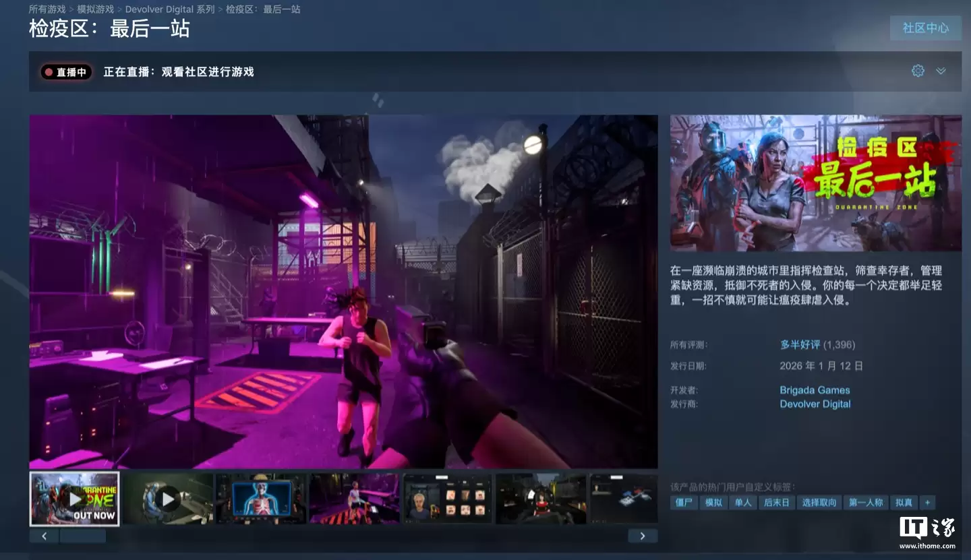Select the 第一人称 first-person tag
971x560 pixels.
(865, 502)
